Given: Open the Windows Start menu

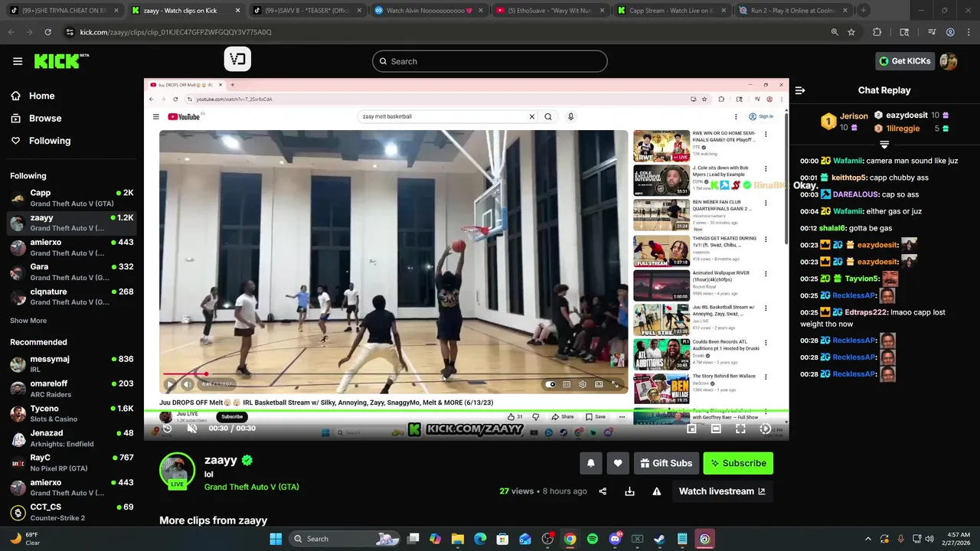Looking at the screenshot, I should 275,539.
